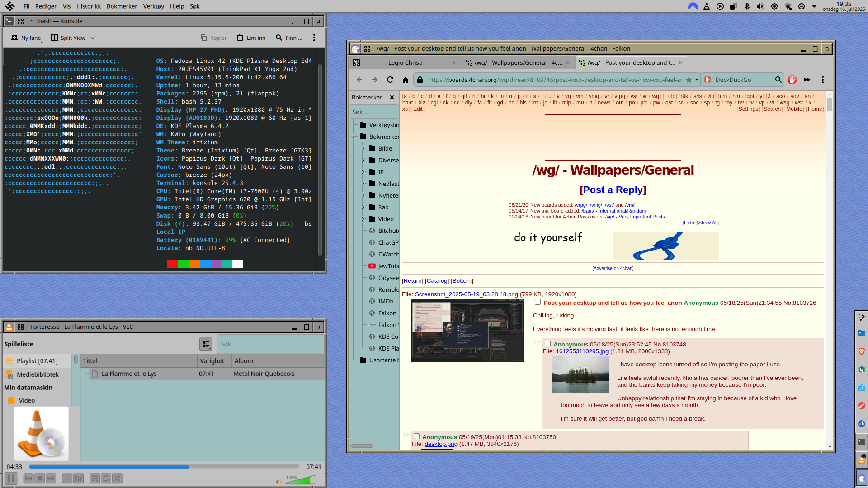
Task: Bookmark page with the star icon
Action: [689, 80]
